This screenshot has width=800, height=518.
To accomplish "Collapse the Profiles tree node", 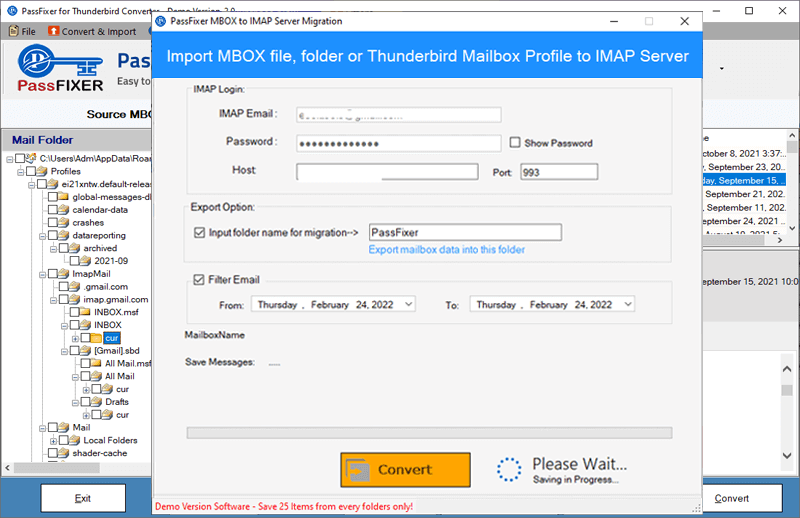I will [x=21, y=172].
